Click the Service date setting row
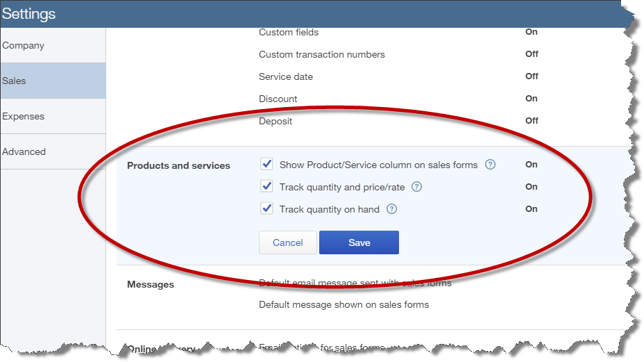The height and width of the screenshot is (362, 644). [286, 76]
